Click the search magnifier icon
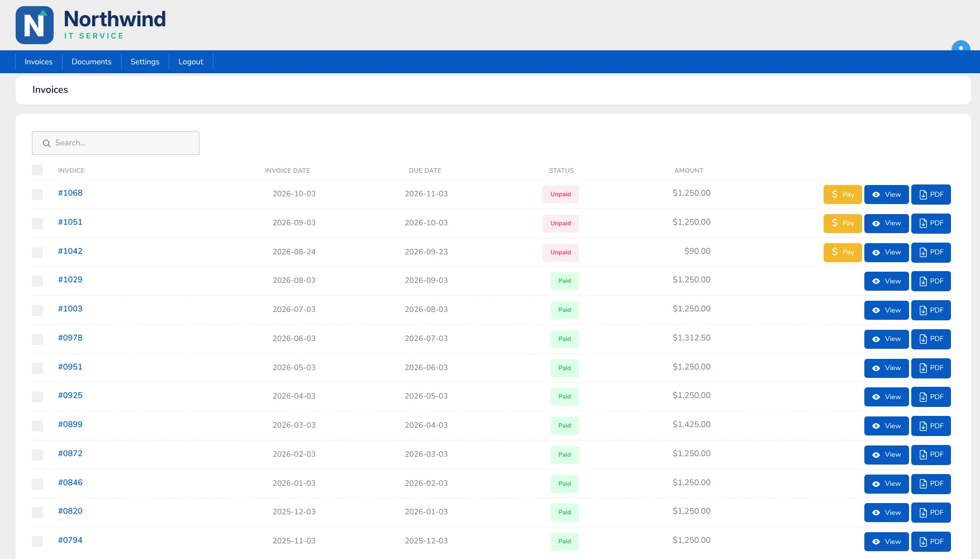 pos(47,144)
